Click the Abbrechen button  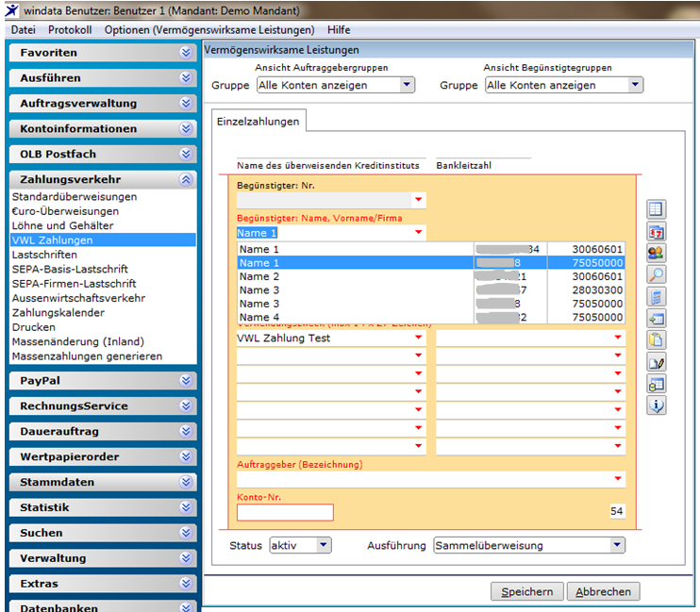click(603, 591)
